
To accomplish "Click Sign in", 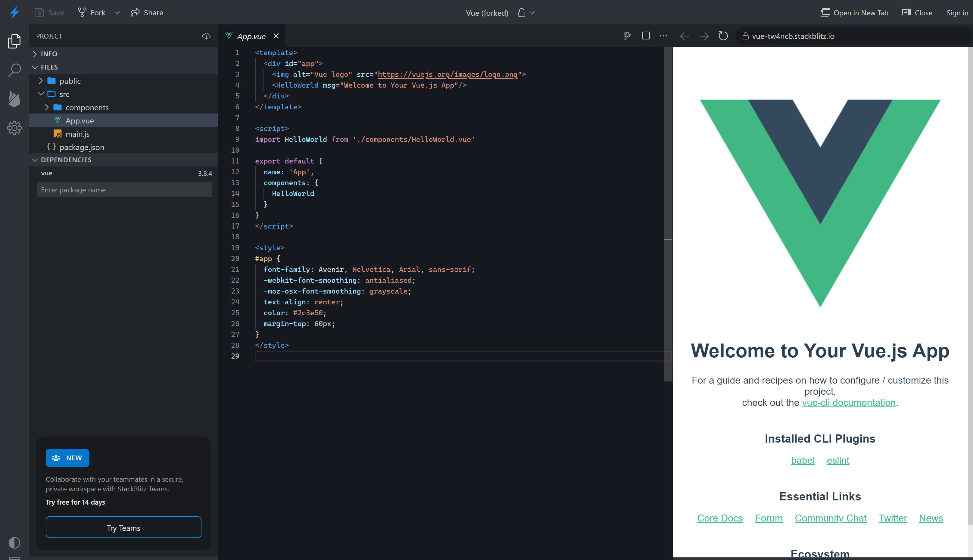I will click(957, 13).
